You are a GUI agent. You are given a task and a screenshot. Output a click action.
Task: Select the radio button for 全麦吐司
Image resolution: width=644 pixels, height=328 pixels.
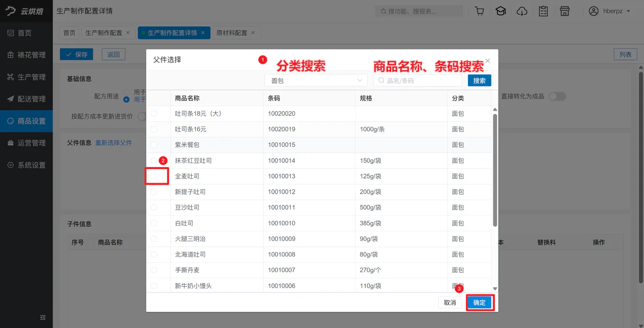[x=154, y=176]
